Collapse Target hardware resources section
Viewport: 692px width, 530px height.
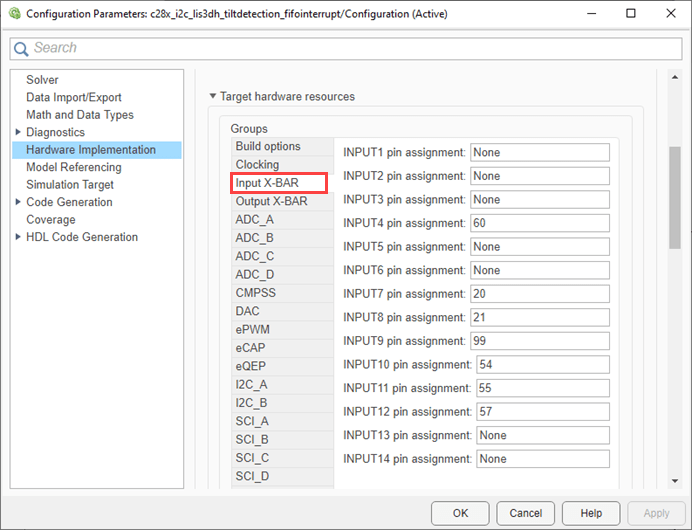(212, 97)
